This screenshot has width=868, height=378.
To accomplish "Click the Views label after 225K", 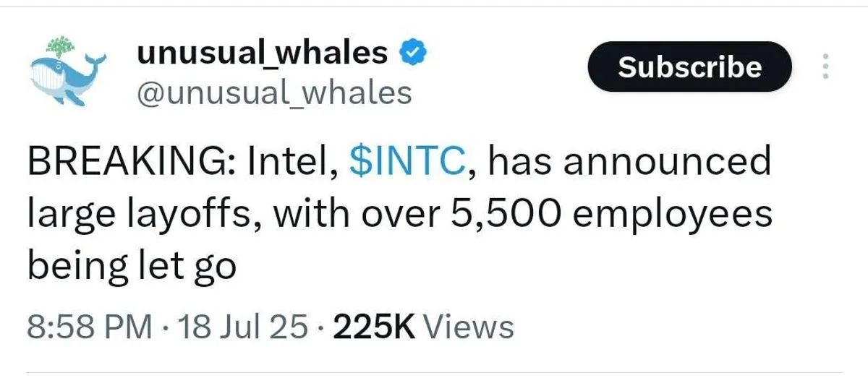I will click(469, 327).
